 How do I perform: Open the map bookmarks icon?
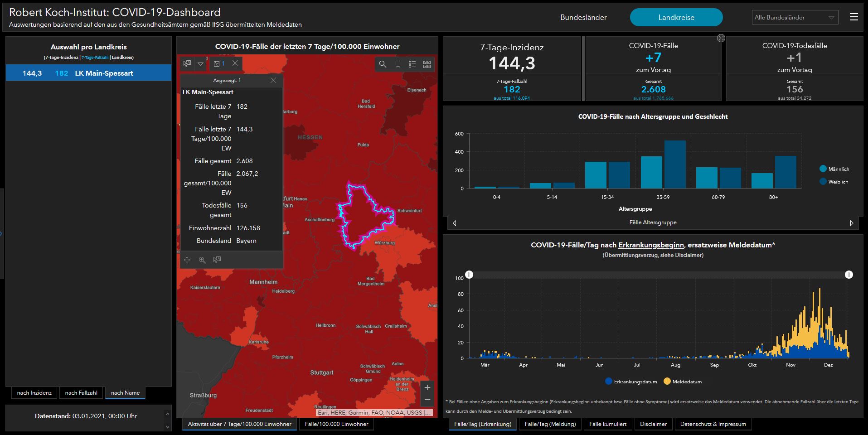click(398, 64)
